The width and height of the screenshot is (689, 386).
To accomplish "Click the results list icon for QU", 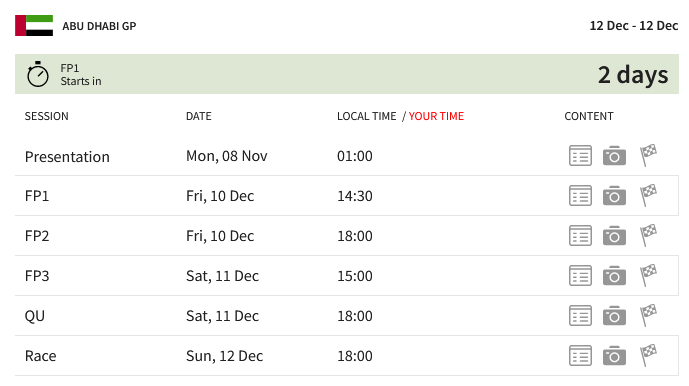I will [580, 316].
